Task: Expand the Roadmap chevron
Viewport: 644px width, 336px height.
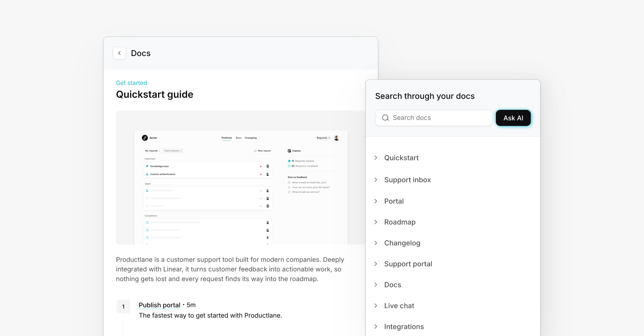Action: click(376, 222)
